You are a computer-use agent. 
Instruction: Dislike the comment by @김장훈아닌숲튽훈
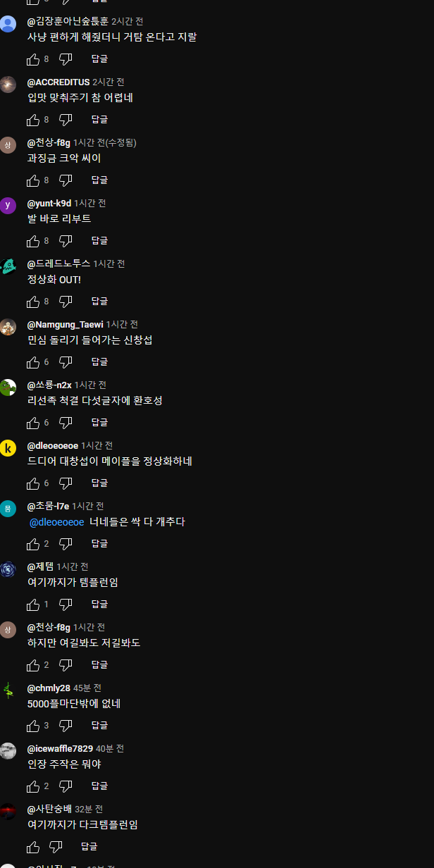point(66,59)
